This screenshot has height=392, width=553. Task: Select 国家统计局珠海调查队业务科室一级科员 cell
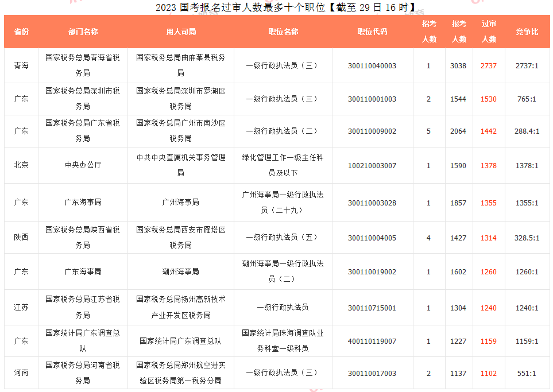pyautogui.click(x=283, y=341)
